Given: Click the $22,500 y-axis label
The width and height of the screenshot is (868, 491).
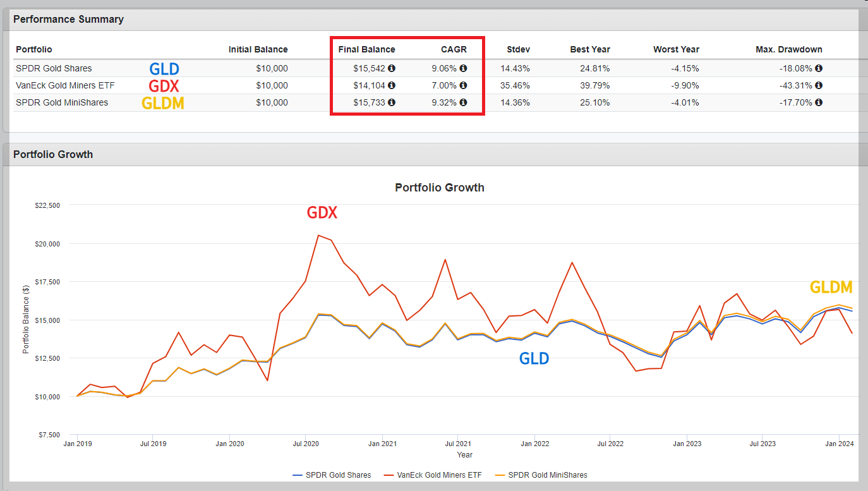Looking at the screenshot, I should pyautogui.click(x=47, y=205).
